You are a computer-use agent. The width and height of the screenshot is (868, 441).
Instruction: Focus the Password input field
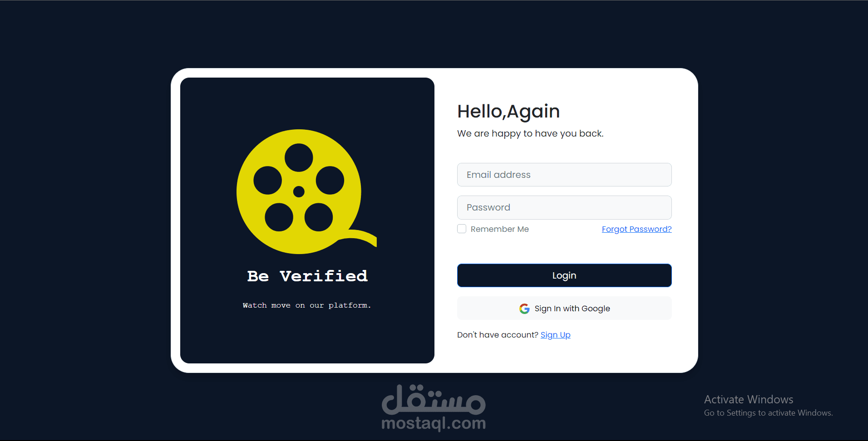(x=564, y=207)
